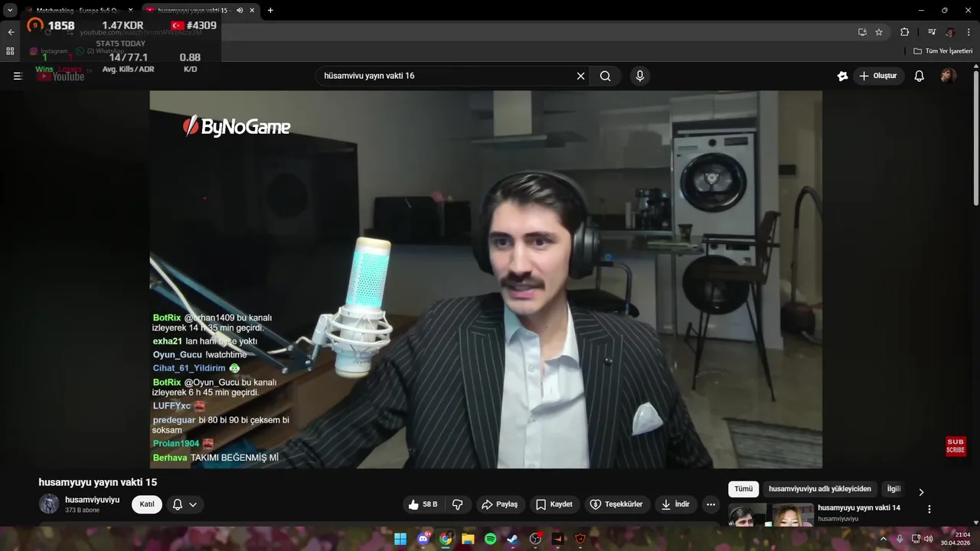Open options for 'husamyuyu yayın vakti 14' video
980x551 pixels.
tap(929, 509)
